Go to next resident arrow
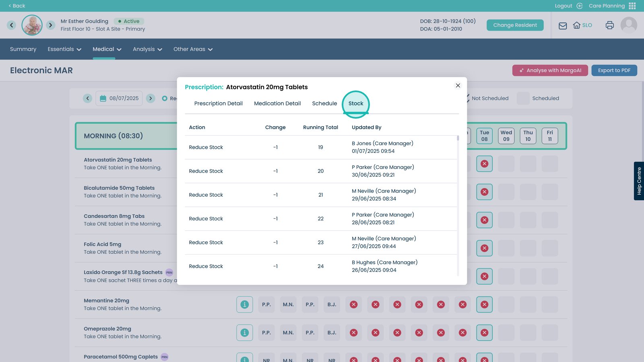Viewport: 644px width, 362px height. (x=50, y=25)
